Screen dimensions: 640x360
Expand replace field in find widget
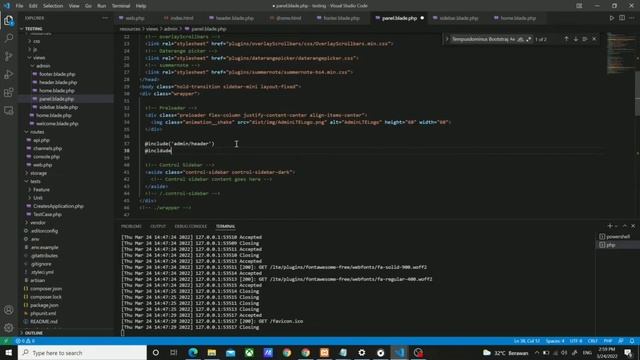[x=447, y=39]
